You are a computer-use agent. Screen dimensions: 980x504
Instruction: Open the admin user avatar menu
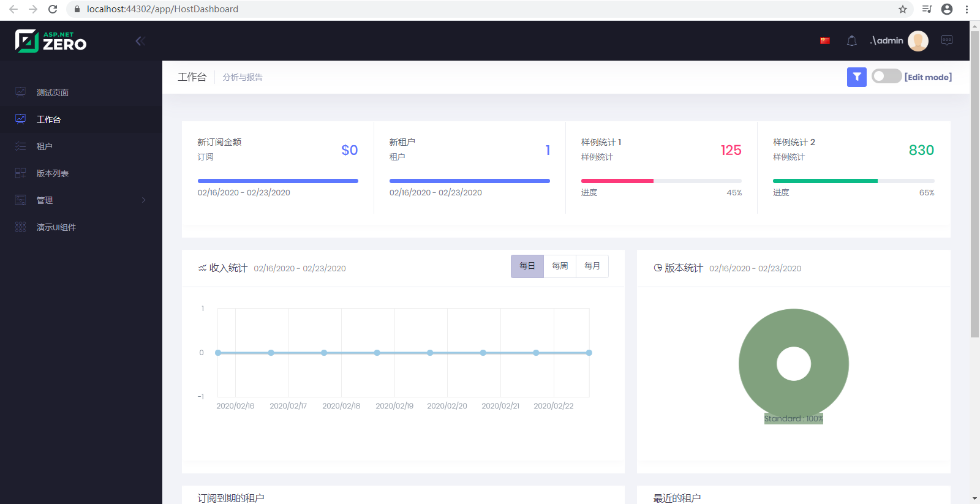(918, 41)
